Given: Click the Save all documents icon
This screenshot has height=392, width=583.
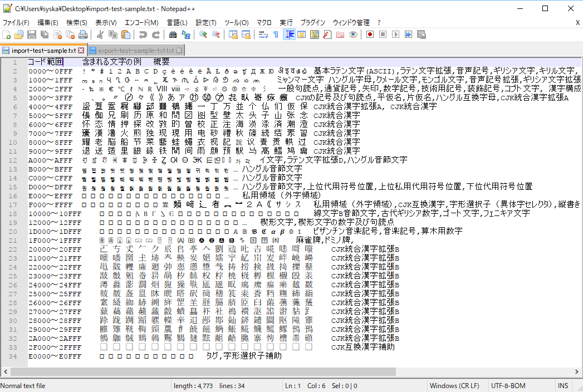Looking at the screenshot, I should tap(44, 35).
